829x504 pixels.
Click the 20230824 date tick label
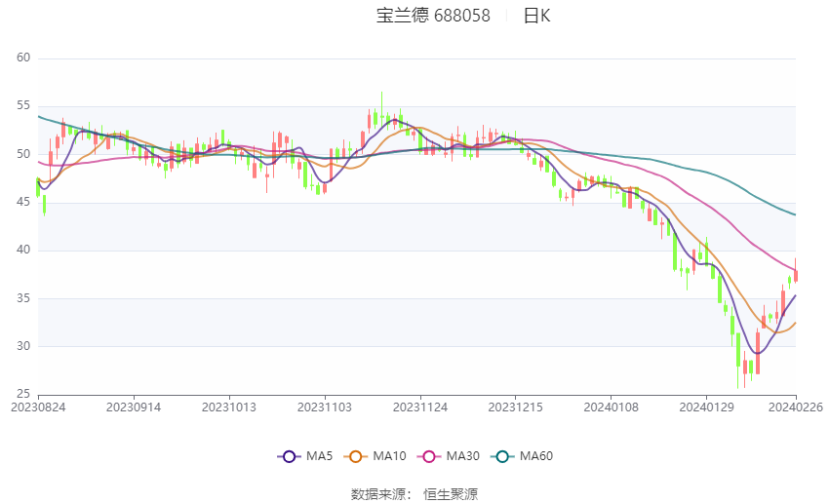coord(38,407)
